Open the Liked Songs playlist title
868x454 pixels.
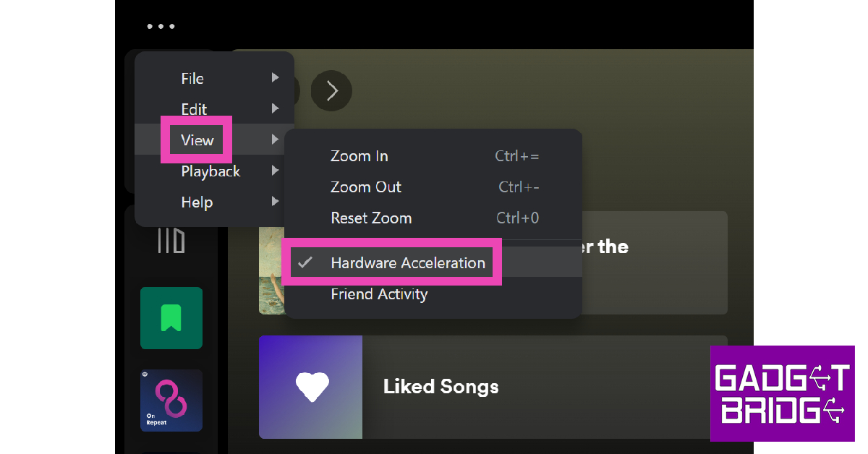tap(441, 387)
